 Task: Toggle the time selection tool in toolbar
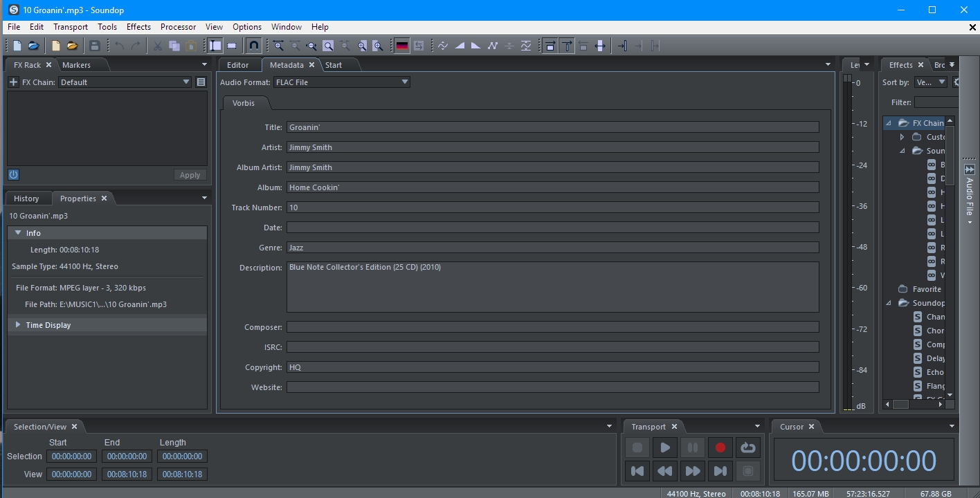[x=215, y=46]
